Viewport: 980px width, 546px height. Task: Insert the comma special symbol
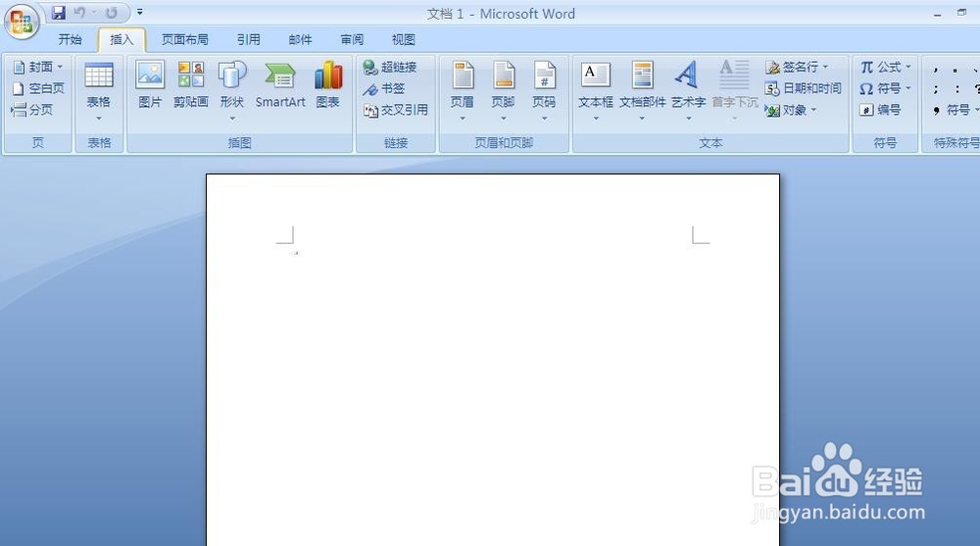click(936, 69)
